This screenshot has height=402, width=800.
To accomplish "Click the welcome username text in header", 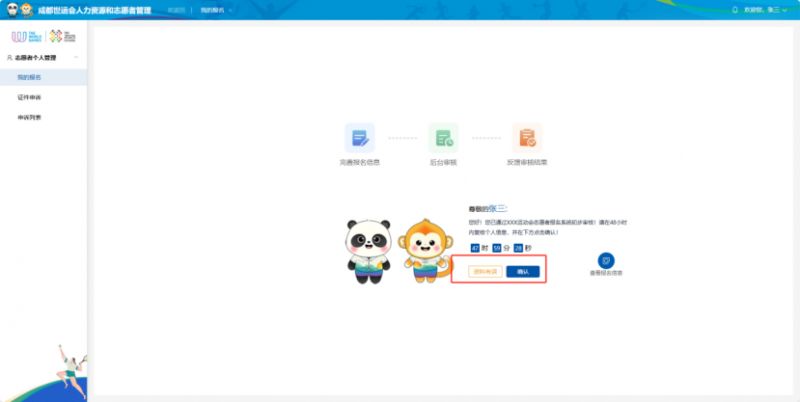I will click(x=762, y=10).
